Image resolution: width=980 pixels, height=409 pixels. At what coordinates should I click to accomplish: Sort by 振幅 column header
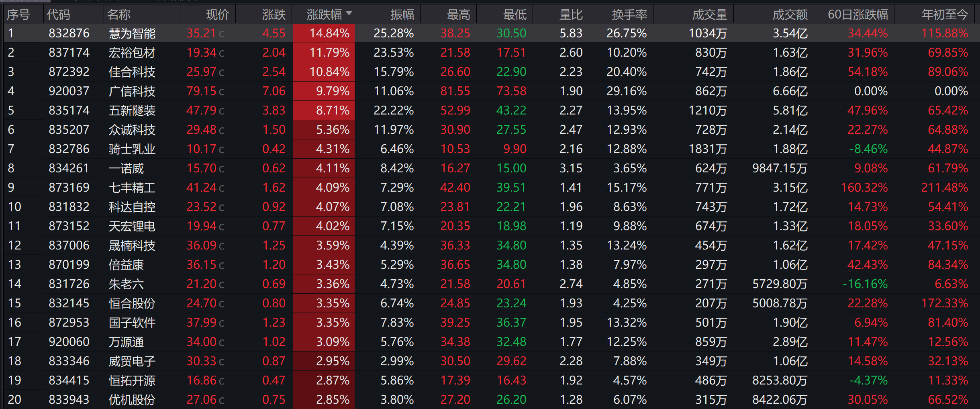click(x=402, y=15)
